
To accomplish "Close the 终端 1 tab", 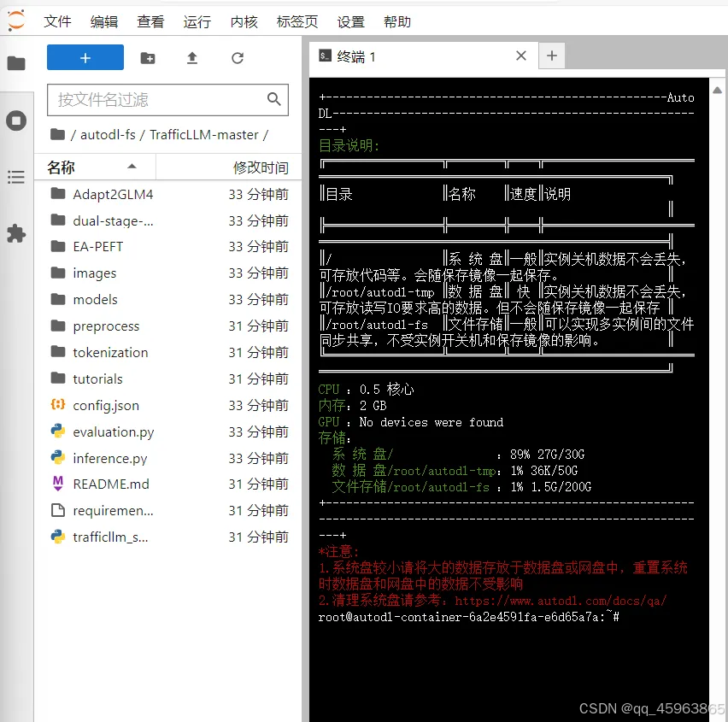I will tap(521, 56).
